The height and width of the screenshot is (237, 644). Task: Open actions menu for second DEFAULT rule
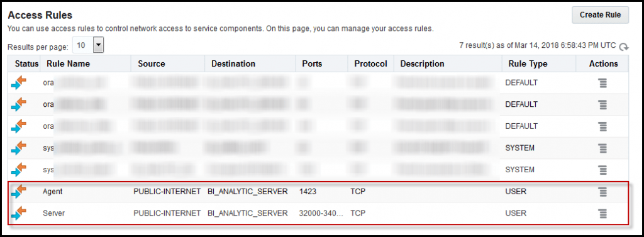point(602,104)
